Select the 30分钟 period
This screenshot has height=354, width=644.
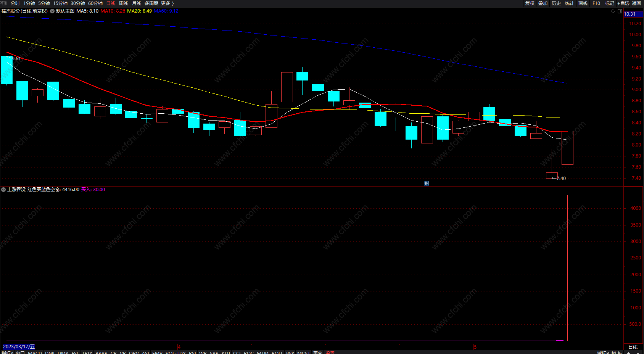point(78,3)
